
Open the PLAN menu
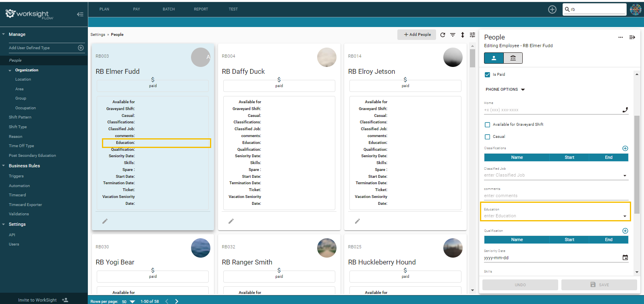(x=104, y=9)
